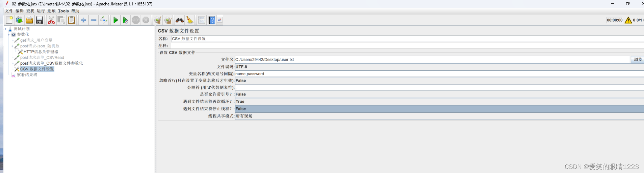The image size is (644, 173).
Task: Open the 忽略首行 False dropdown
Action: (439, 81)
